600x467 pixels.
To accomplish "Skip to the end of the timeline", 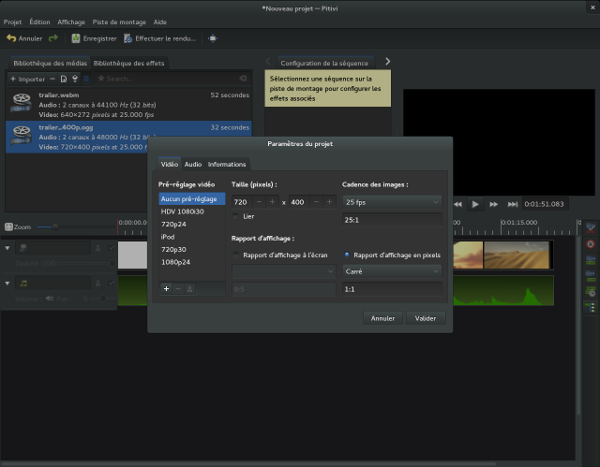I will pos(511,204).
